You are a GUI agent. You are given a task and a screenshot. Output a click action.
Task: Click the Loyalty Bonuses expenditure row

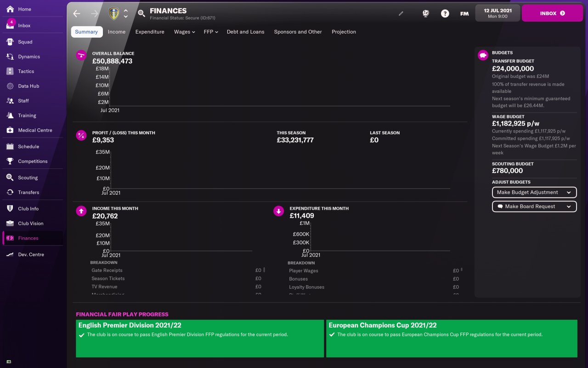[373, 287]
